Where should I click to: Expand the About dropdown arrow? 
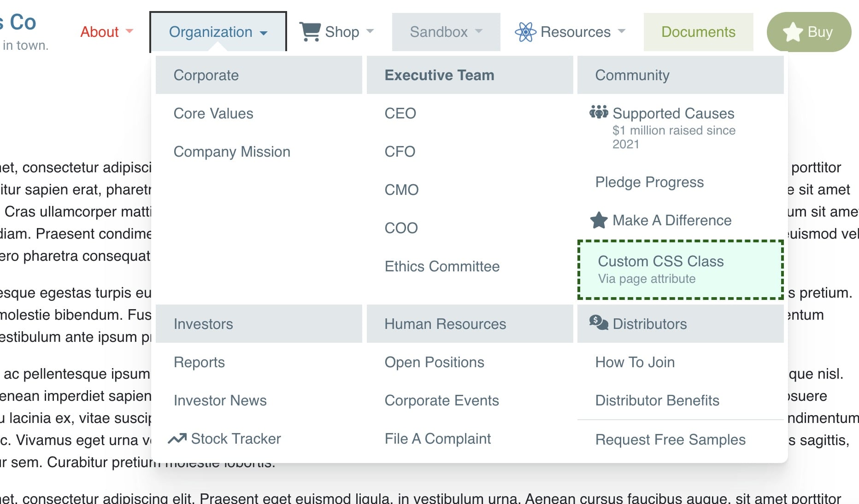pyautogui.click(x=129, y=31)
